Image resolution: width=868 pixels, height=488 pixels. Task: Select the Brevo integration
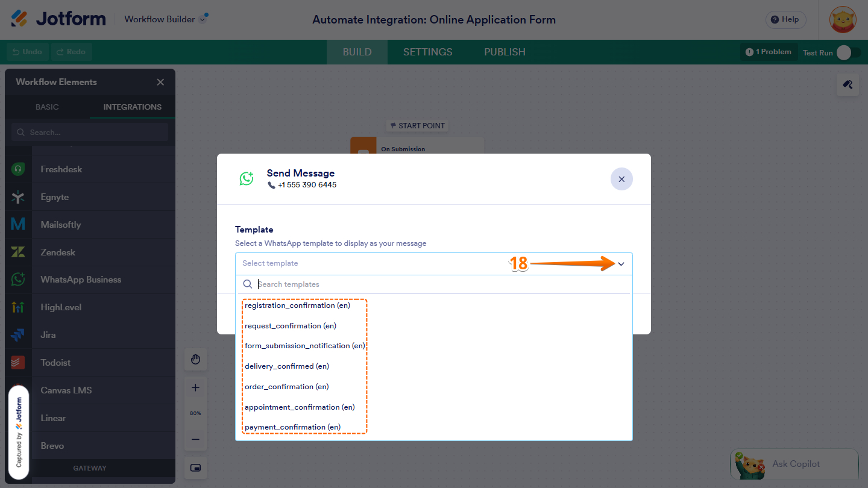click(90, 446)
